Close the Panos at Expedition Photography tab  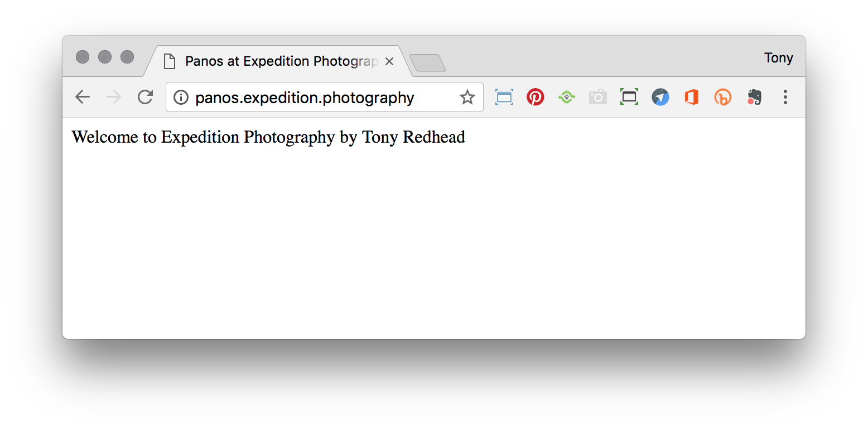(389, 61)
